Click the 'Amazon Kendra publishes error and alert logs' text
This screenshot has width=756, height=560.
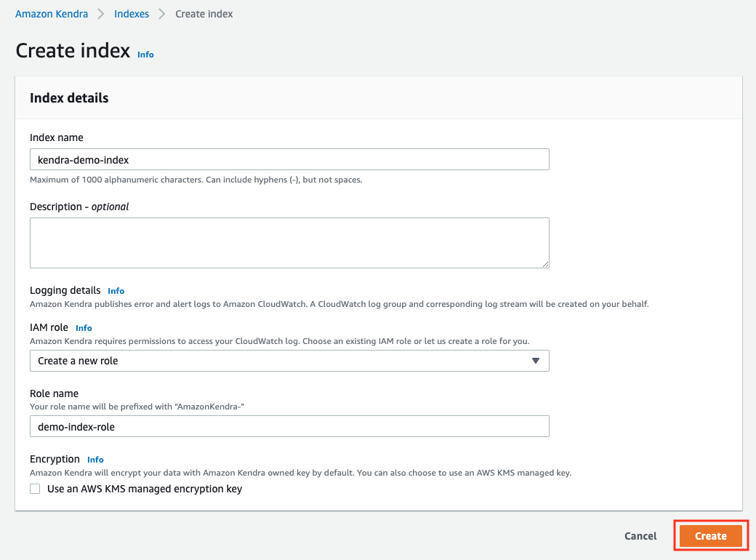pyautogui.click(x=339, y=304)
